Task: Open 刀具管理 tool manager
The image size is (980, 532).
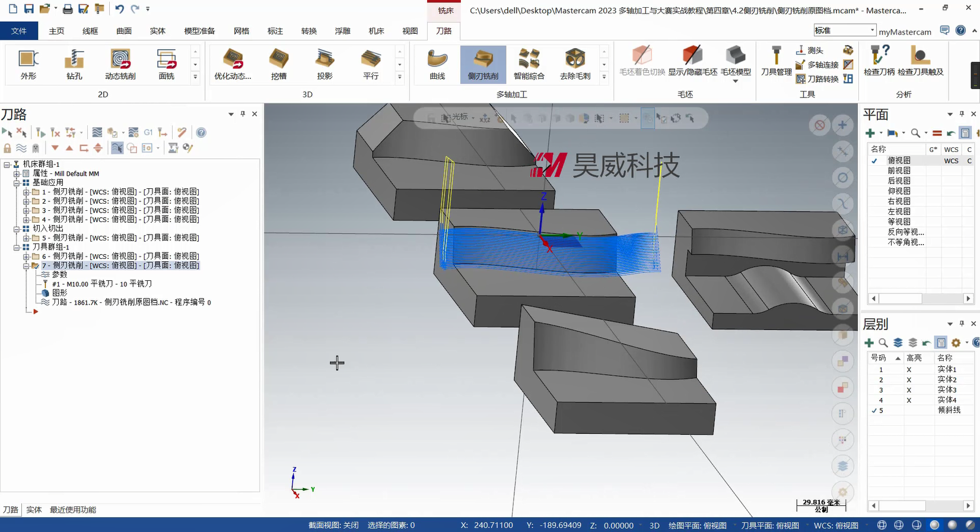Action: [x=776, y=61]
